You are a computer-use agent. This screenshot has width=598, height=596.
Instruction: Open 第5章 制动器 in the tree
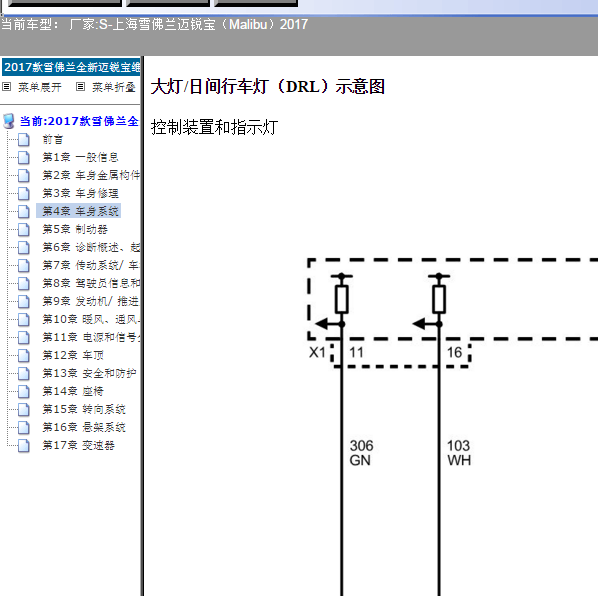click(x=75, y=229)
